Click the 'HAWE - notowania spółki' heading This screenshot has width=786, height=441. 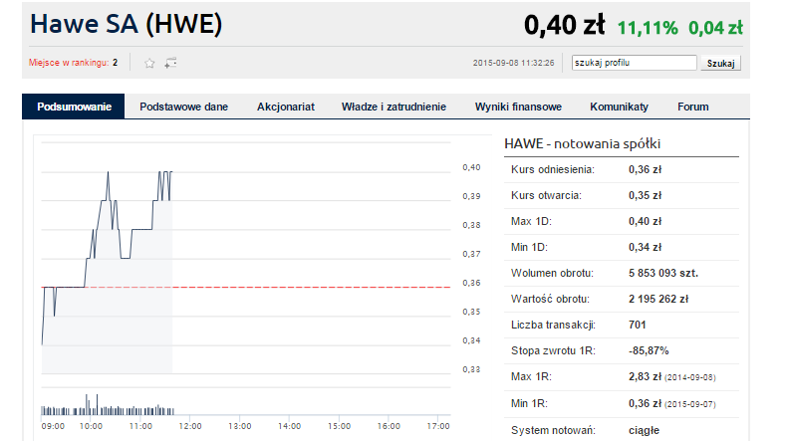point(582,144)
